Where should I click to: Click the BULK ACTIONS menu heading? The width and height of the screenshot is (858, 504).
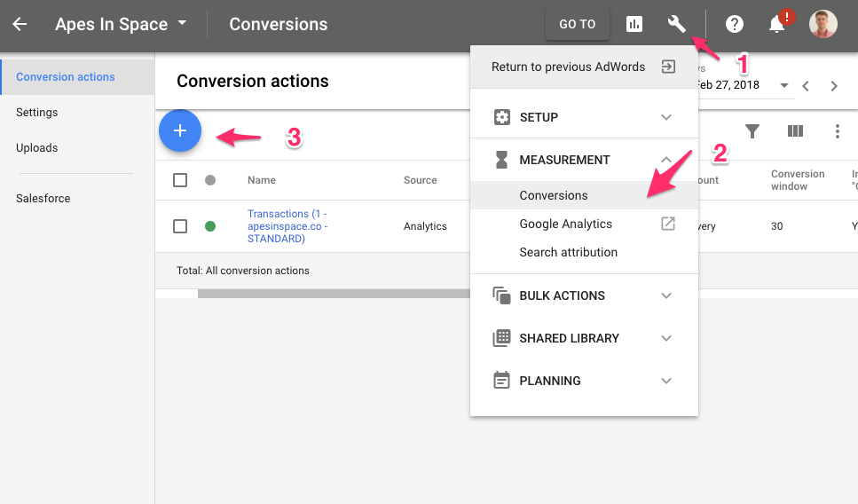click(x=562, y=295)
